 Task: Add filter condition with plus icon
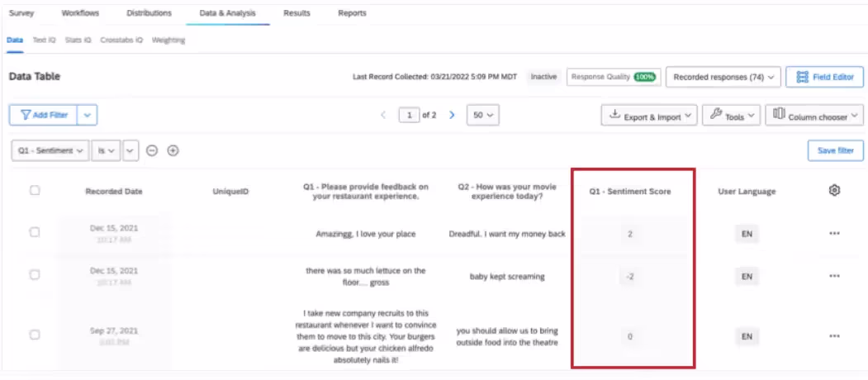coord(173,150)
